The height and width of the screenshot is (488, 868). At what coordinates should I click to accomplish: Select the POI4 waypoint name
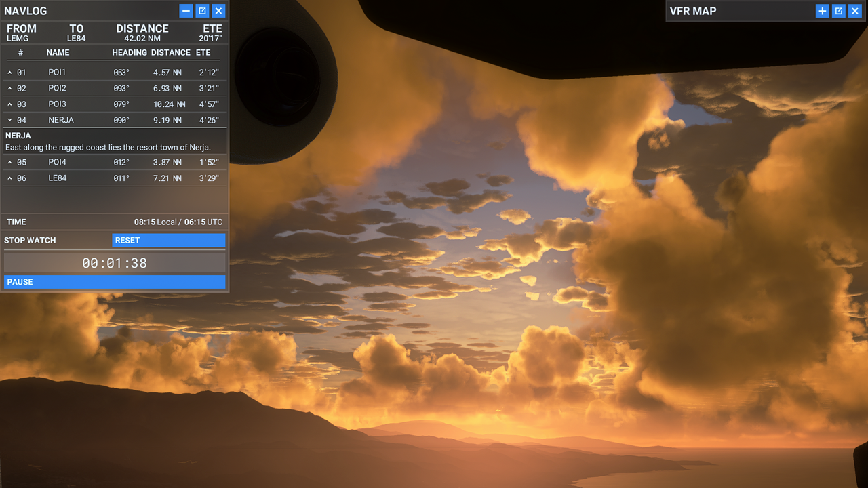pyautogui.click(x=57, y=162)
